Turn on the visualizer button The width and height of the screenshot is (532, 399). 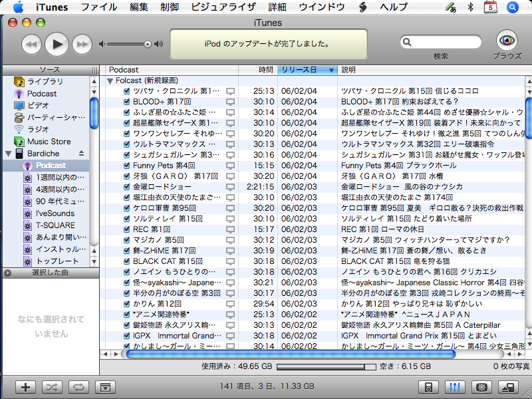pyautogui.click(x=481, y=387)
